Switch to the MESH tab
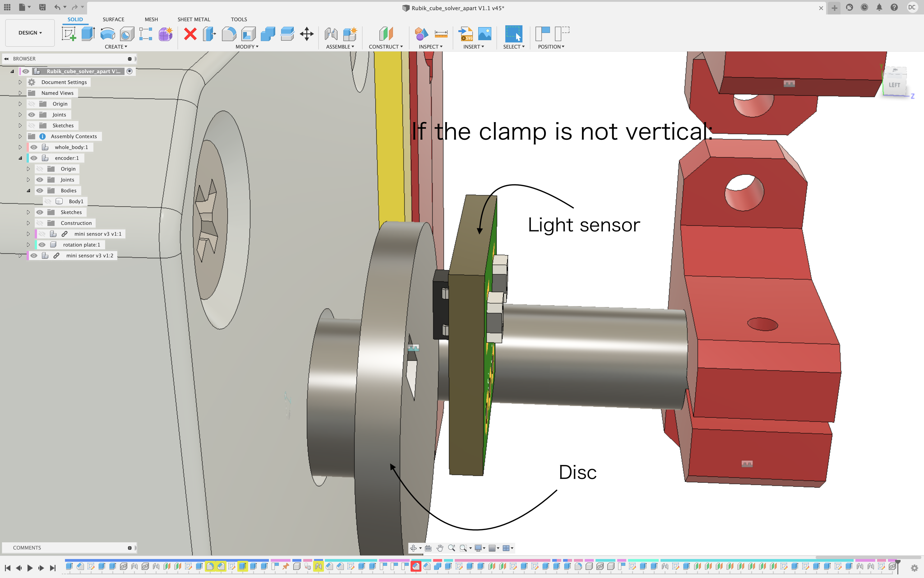 151,19
